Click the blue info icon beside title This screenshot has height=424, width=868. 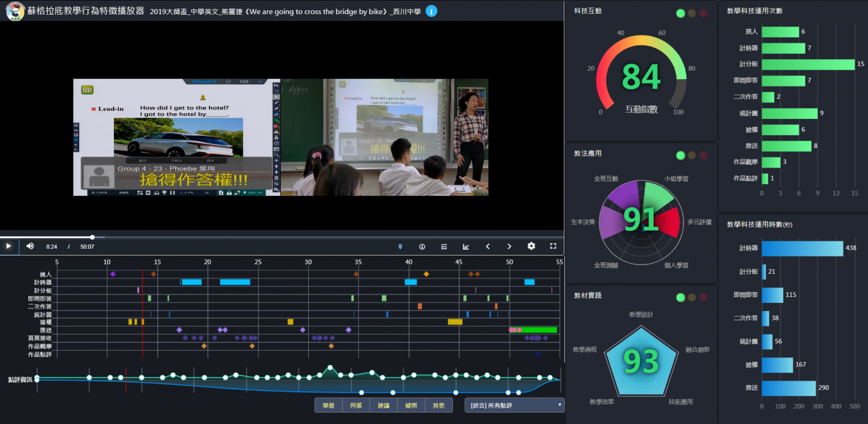click(431, 11)
